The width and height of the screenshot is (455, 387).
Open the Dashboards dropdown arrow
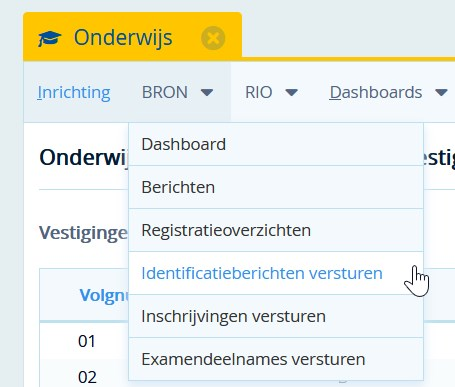point(441,92)
